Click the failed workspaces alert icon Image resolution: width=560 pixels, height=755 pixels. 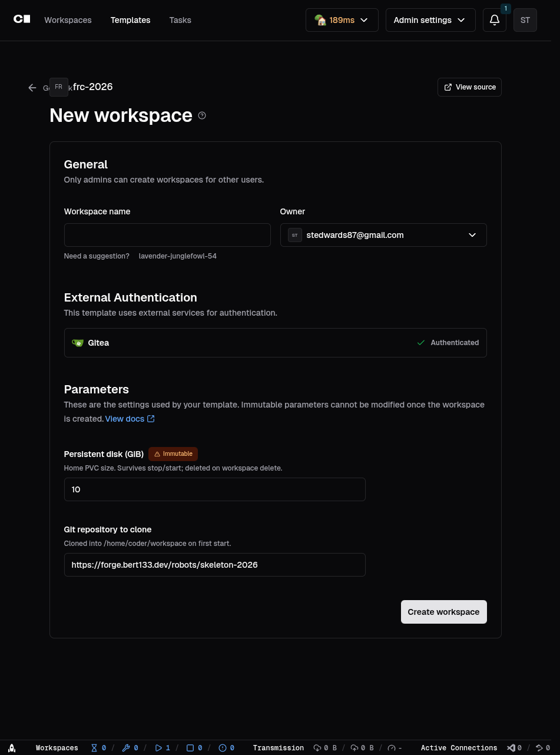coord(223,748)
